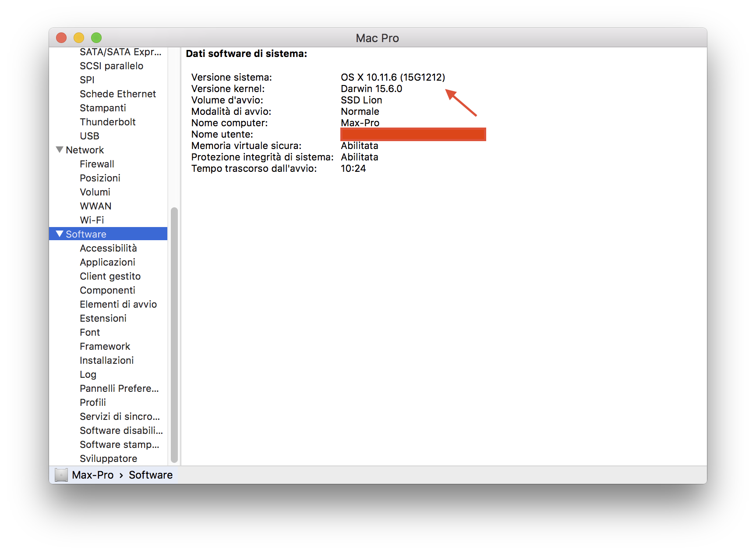Zoom the Mac Pro window with green button
Image resolution: width=756 pixels, height=554 pixels.
pos(96,38)
